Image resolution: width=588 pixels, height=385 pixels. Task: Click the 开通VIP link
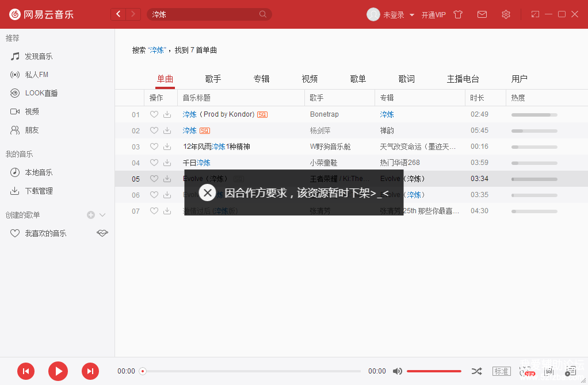(x=433, y=15)
